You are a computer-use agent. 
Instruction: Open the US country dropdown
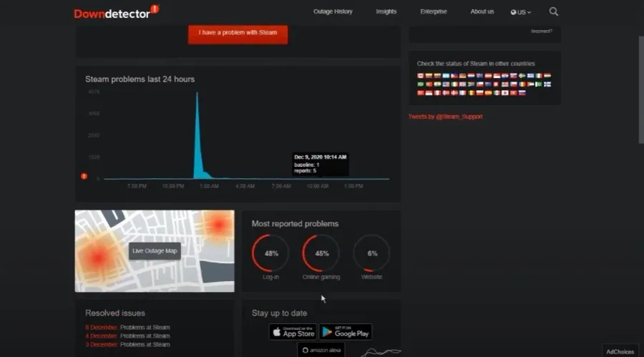tap(521, 12)
